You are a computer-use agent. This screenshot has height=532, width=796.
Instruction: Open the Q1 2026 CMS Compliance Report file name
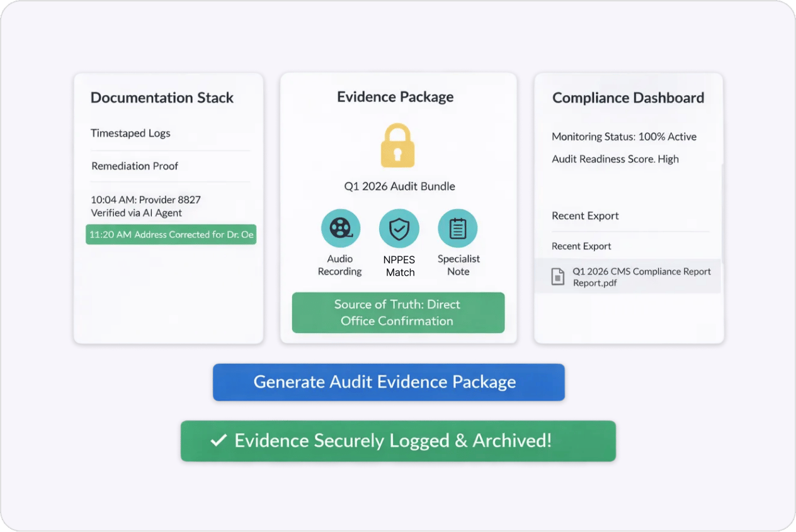click(641, 277)
